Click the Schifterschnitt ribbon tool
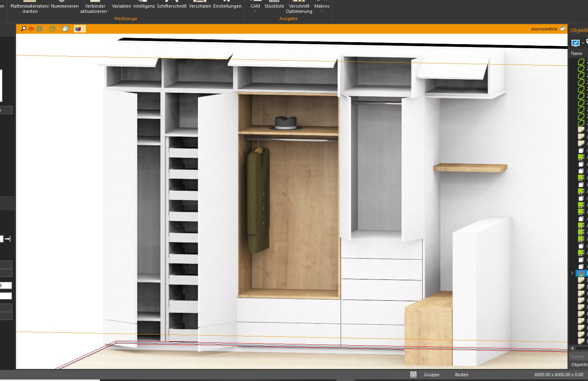This screenshot has width=588, height=381. click(x=172, y=6)
